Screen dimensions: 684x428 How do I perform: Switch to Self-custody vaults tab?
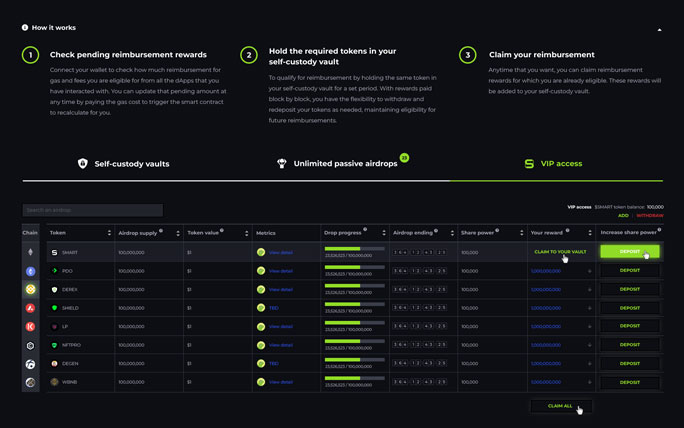123,164
